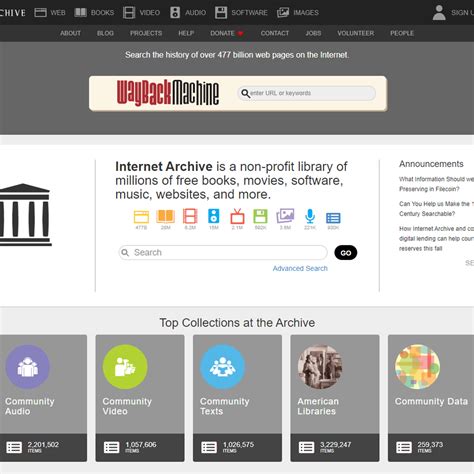This screenshot has height=474, width=474.
Task: Open the Help menu item
Action: tap(186, 33)
